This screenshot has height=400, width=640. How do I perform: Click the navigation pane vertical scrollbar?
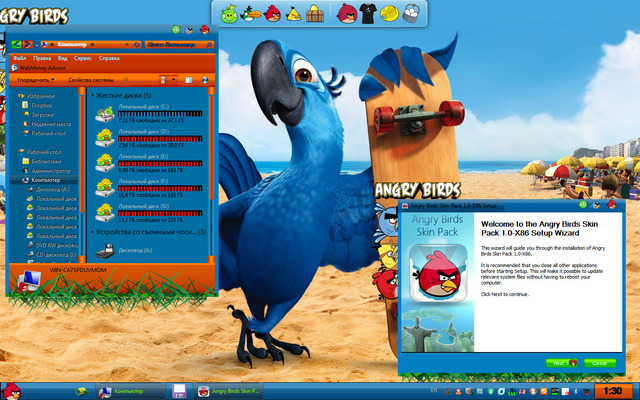(82, 175)
